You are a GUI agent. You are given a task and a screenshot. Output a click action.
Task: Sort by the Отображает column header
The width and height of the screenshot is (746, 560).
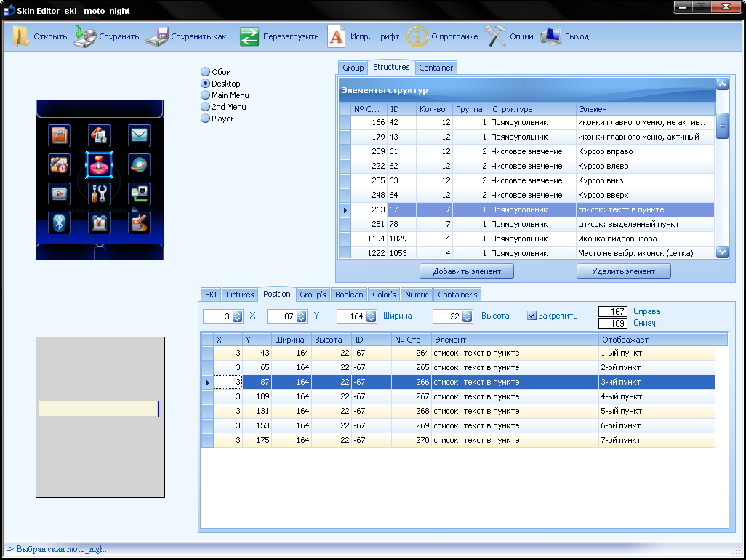point(657,340)
